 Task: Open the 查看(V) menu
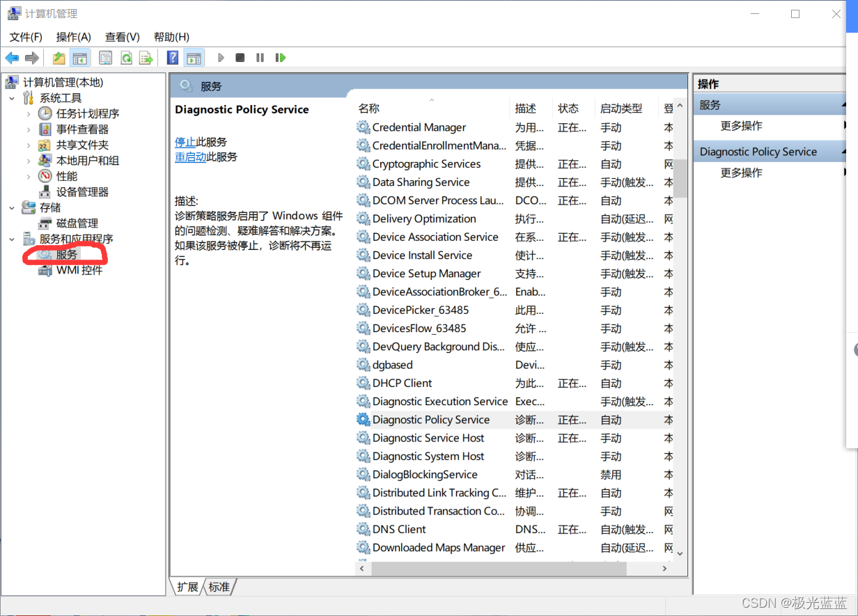pos(123,37)
